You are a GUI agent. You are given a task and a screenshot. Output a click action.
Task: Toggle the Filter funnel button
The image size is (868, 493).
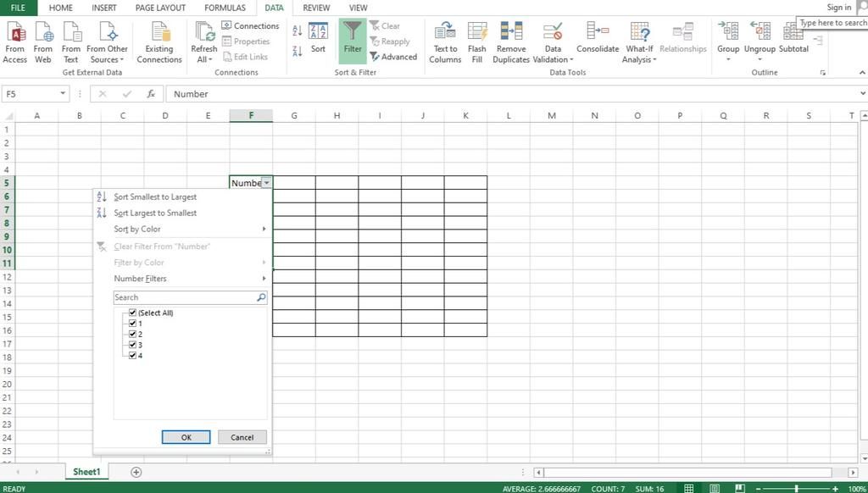353,40
